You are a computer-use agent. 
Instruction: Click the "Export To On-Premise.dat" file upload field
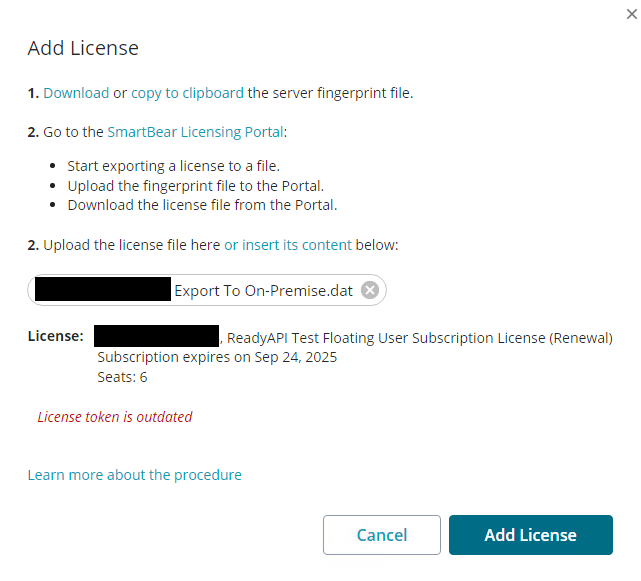coord(263,291)
